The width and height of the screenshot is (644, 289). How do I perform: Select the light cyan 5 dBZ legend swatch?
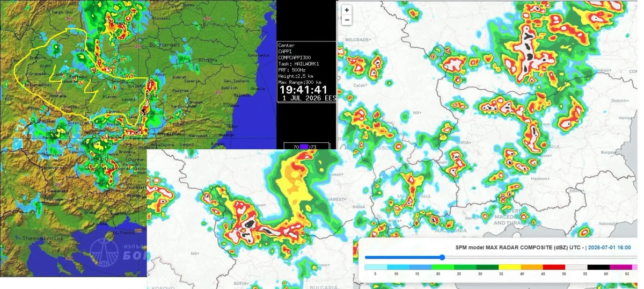point(376,266)
